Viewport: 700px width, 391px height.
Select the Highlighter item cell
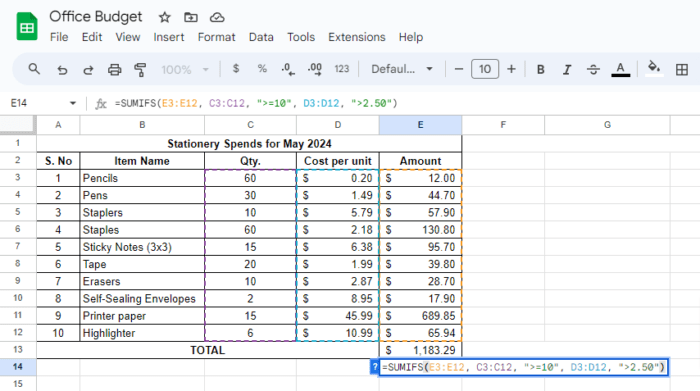click(142, 333)
